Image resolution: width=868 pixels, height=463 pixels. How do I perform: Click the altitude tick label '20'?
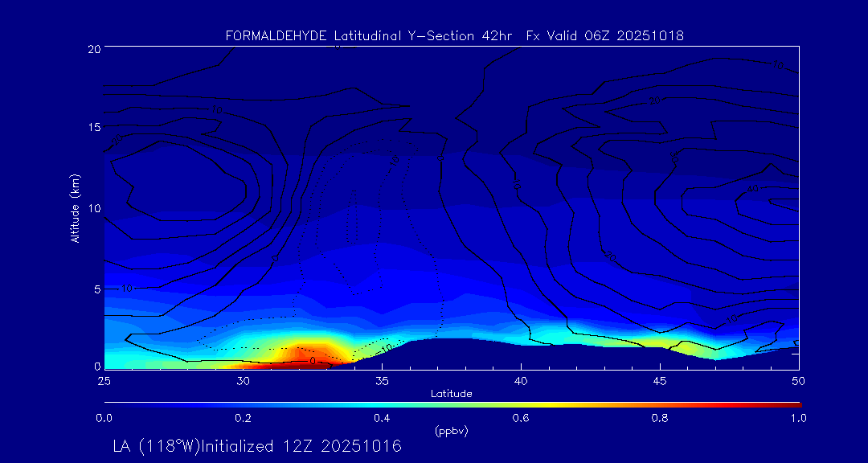coord(93,48)
